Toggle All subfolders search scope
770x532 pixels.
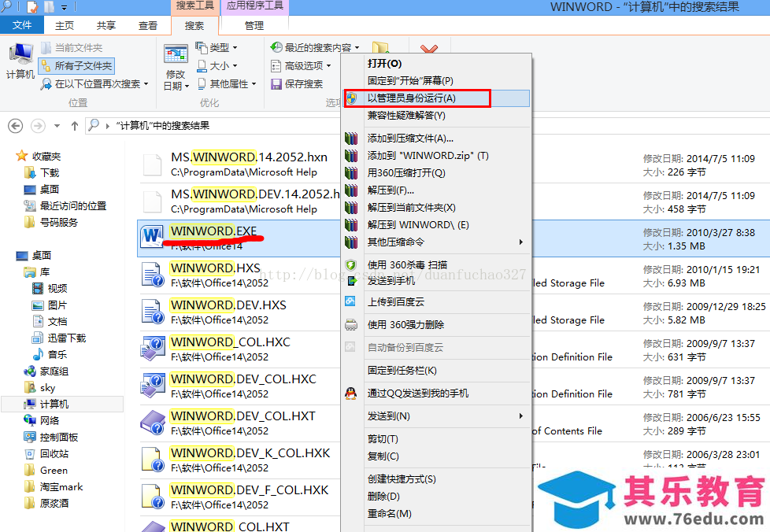[x=76, y=66]
